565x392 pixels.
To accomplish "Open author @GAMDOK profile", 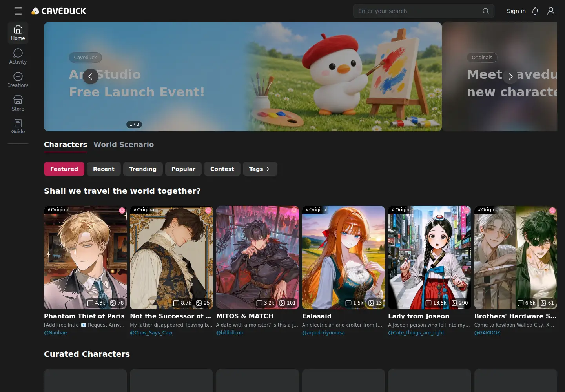I will 487,333.
